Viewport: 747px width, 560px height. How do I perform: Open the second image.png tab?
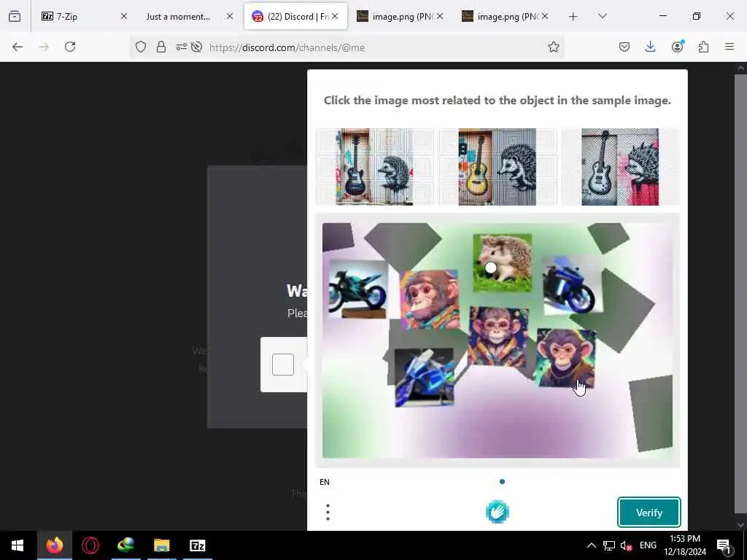pyautogui.click(x=505, y=17)
